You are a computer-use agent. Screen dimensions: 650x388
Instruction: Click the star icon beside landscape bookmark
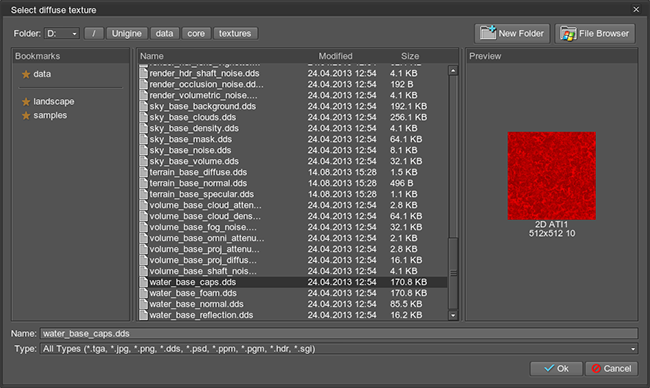click(26, 102)
